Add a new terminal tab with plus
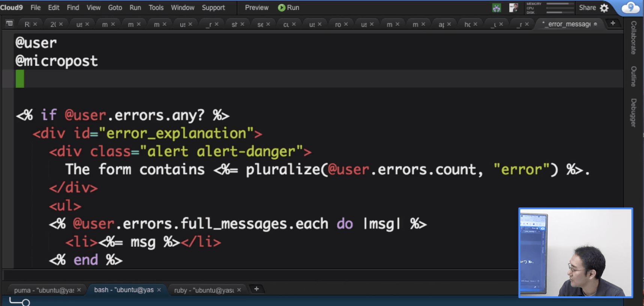Screen dimensions: 644x306 click(257, 289)
